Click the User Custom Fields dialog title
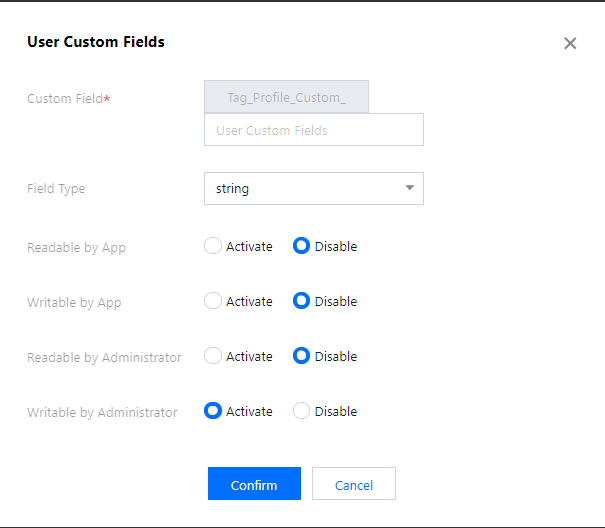This screenshot has height=528, width=605. 96,42
